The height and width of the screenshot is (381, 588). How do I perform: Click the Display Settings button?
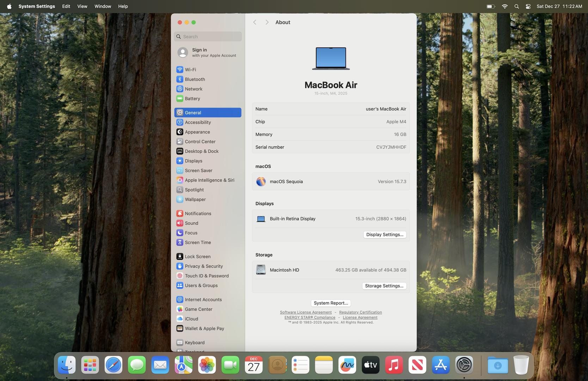pyautogui.click(x=385, y=235)
